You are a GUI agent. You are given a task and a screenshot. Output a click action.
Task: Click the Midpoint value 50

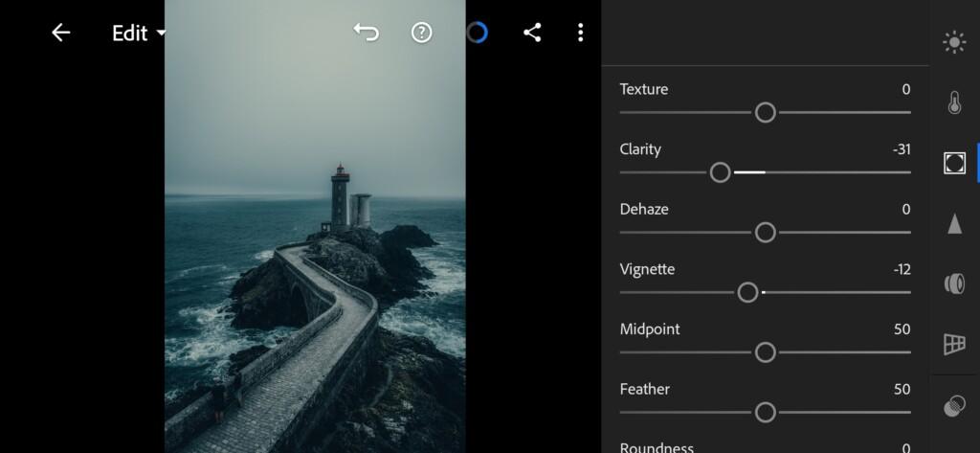pyautogui.click(x=902, y=329)
